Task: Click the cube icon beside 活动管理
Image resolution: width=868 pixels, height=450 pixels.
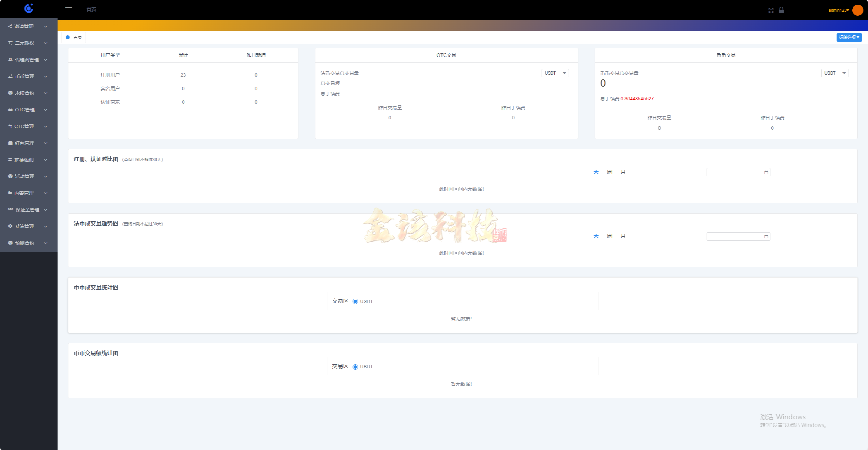Action: pyautogui.click(x=10, y=176)
